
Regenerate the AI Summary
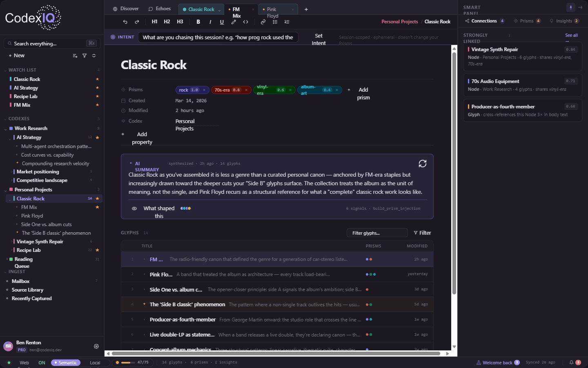[x=423, y=164]
